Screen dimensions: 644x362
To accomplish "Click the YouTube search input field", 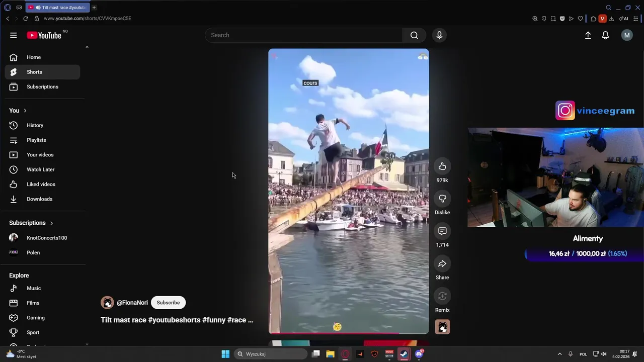I will point(304,35).
